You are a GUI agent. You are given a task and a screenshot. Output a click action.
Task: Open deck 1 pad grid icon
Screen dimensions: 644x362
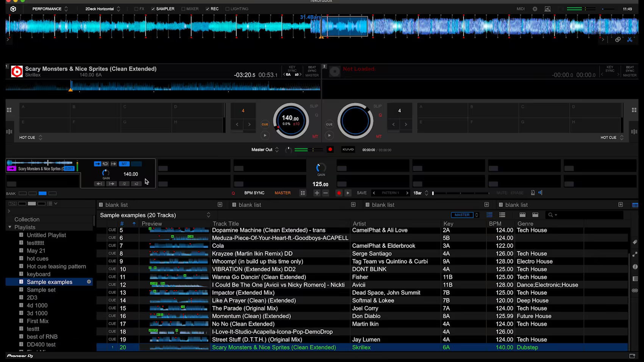[x=9, y=110]
